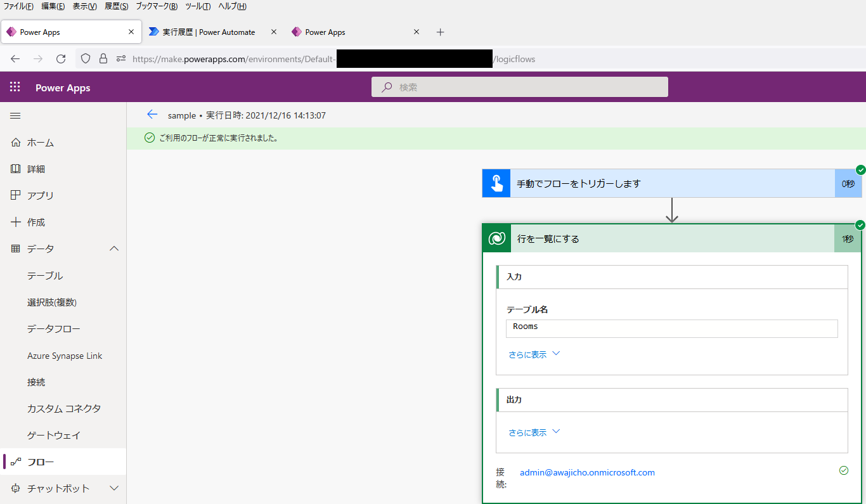The height and width of the screenshot is (504, 866).
Task: Close the third Power Apps tab
Action: pos(417,32)
